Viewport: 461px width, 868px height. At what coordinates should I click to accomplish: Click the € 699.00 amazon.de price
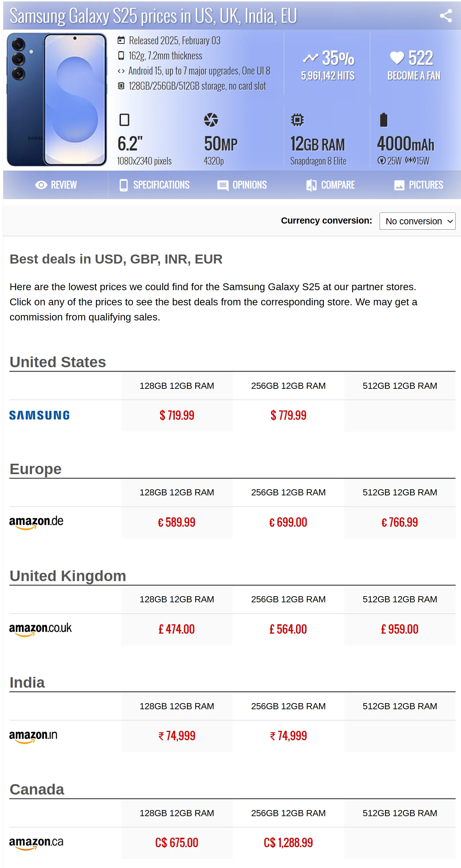tap(288, 522)
